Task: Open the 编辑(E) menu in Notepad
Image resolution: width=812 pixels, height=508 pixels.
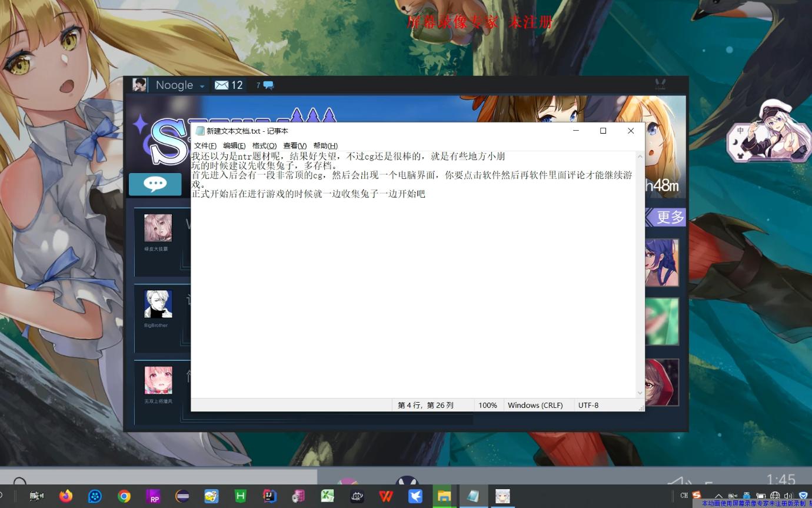Action: (234, 145)
